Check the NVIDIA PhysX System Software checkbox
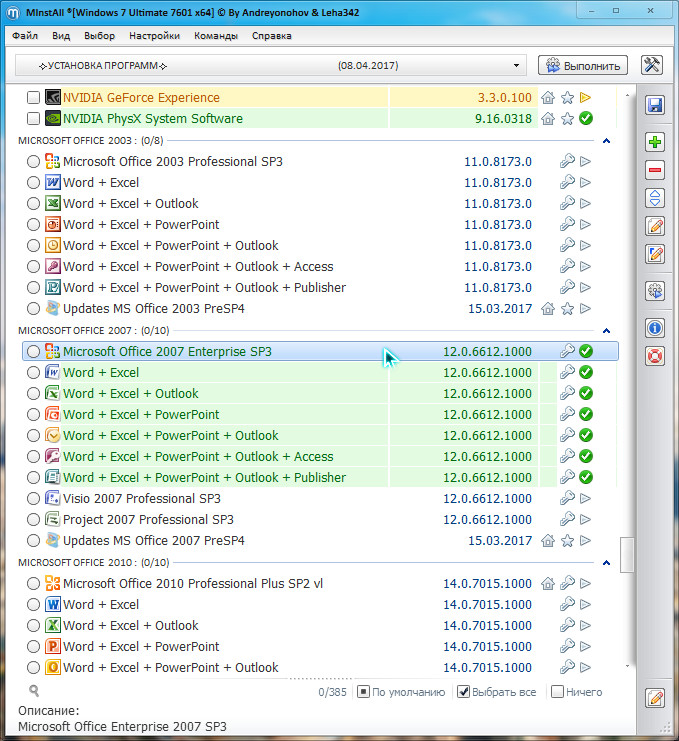The height and width of the screenshot is (741, 679). pos(33,119)
